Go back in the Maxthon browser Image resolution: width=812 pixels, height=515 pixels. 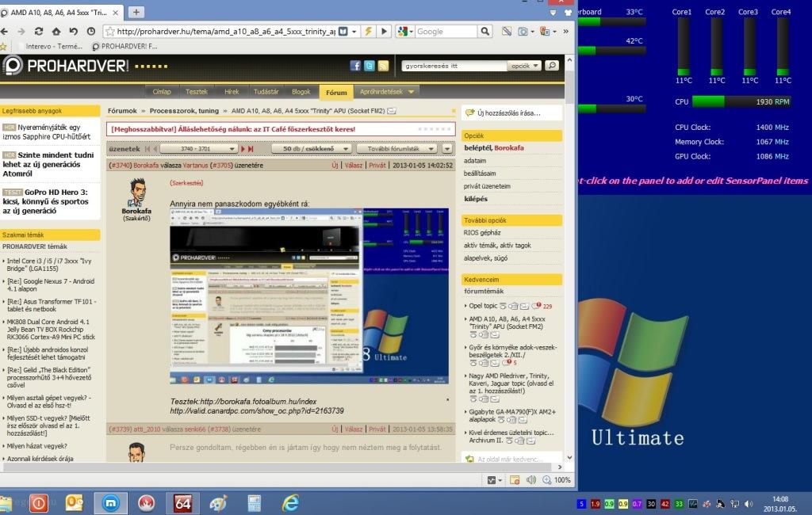pyautogui.click(x=4, y=32)
